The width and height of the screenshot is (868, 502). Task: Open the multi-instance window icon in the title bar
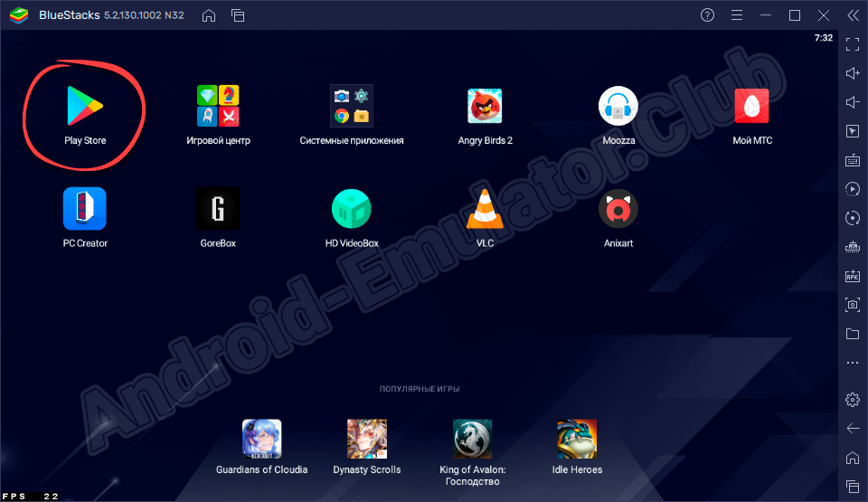[x=238, y=15]
